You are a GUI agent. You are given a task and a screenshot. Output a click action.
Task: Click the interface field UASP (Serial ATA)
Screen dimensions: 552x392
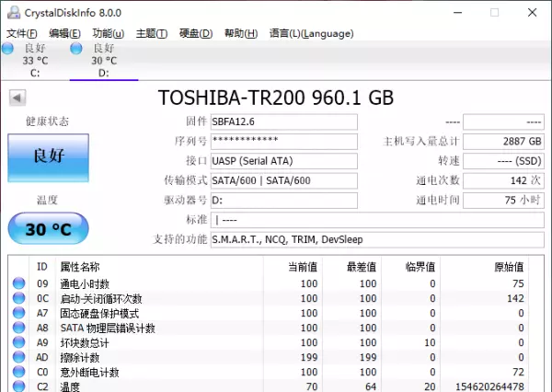(x=284, y=161)
